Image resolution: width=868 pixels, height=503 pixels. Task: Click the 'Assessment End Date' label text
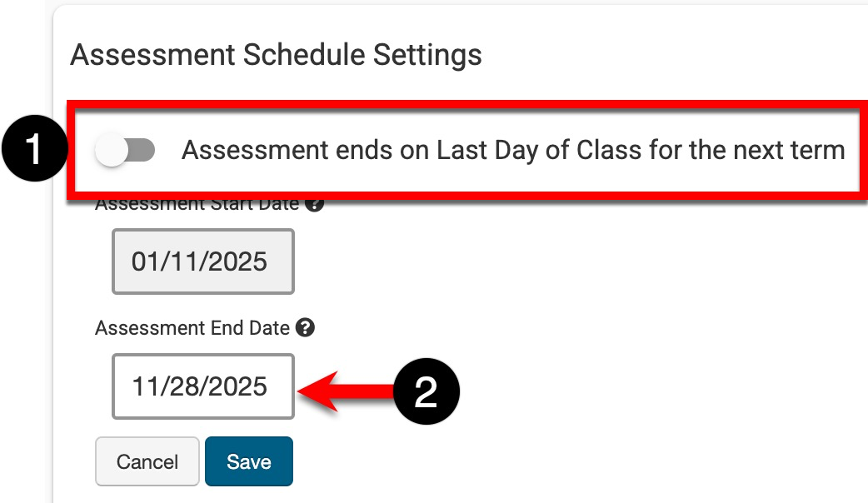[x=192, y=328]
